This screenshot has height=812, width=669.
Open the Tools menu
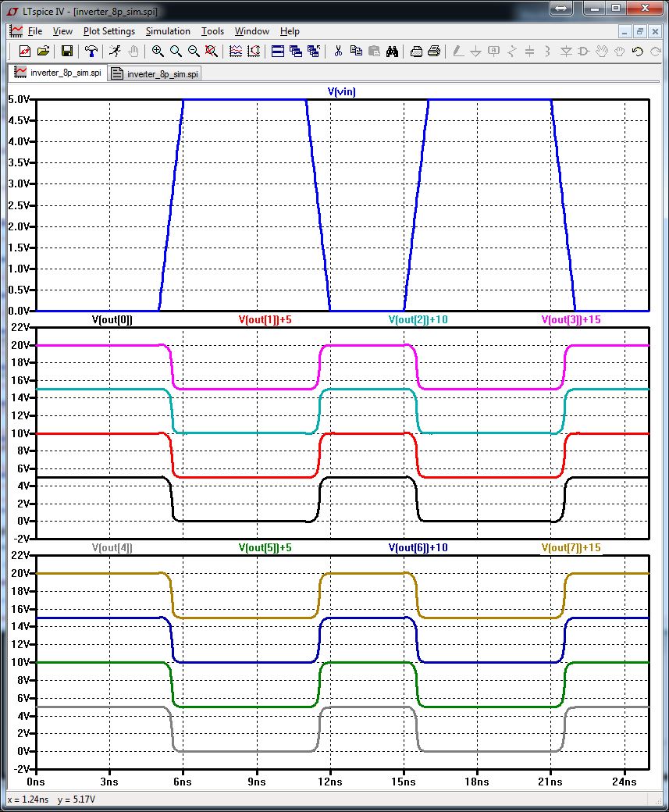tap(212, 31)
